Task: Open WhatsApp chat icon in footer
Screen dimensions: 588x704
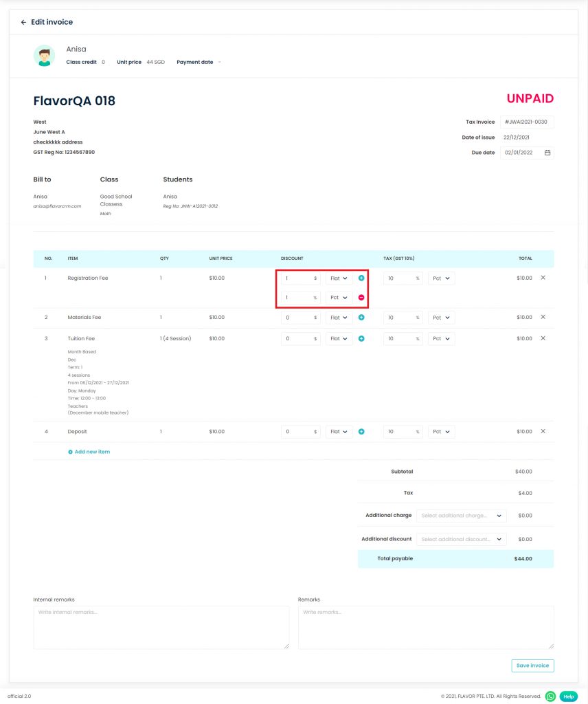Action: tap(550, 696)
